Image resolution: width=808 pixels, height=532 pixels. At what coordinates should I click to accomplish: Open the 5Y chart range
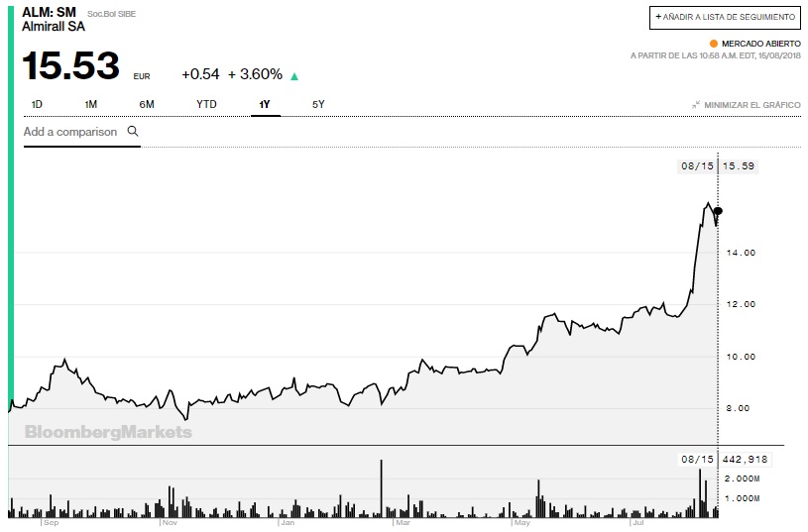point(318,104)
